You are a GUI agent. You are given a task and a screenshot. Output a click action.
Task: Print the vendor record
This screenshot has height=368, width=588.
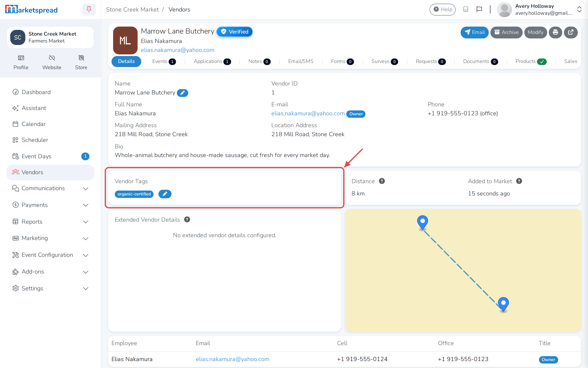pos(555,32)
